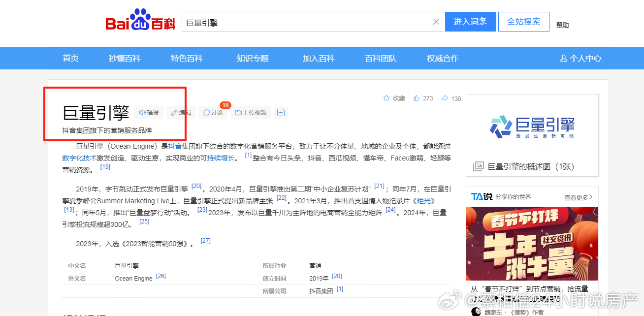Click citation reference [19]
Screen dimensions: 644x316
[105, 167]
